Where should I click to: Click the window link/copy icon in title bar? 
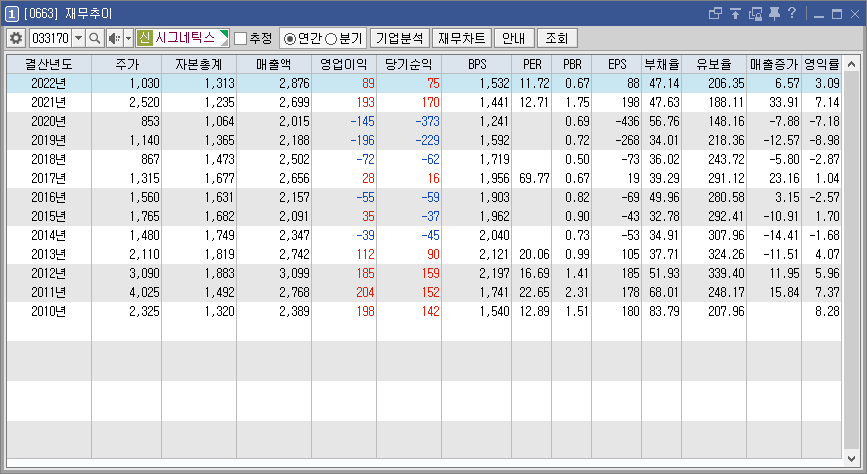[715, 13]
